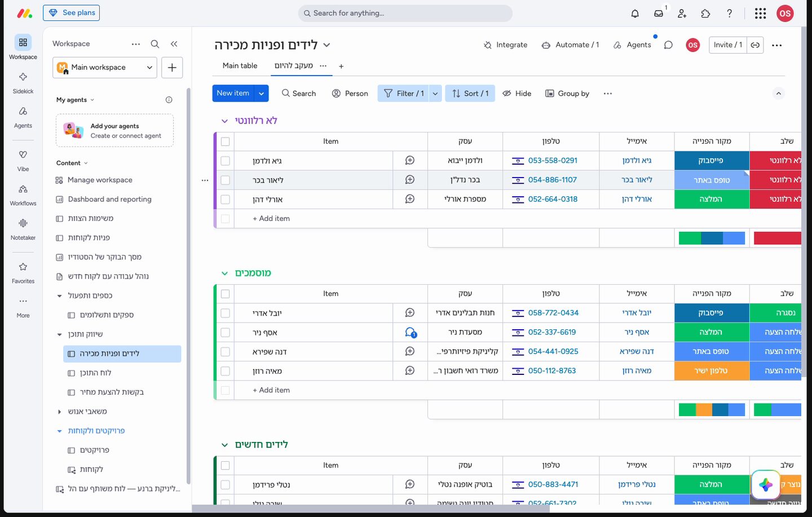
Task: Tick checkbox for דנה שפירא row
Action: pos(226,352)
